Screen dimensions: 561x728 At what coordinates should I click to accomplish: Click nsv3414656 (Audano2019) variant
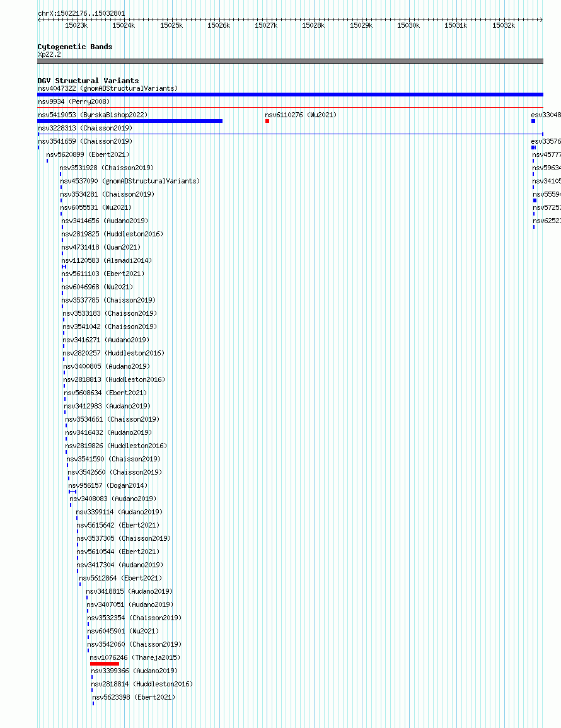105,221
